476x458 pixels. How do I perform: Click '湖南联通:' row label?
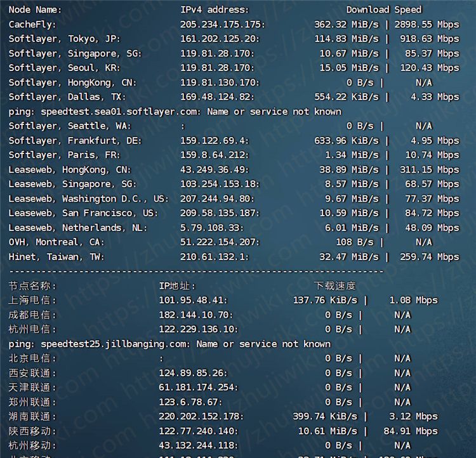pos(32,416)
